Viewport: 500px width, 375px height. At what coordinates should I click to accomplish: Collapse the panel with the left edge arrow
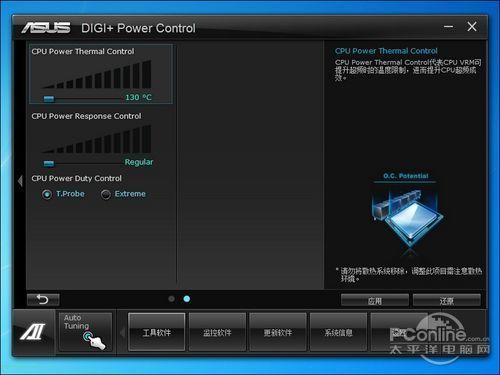pyautogui.click(x=20, y=181)
